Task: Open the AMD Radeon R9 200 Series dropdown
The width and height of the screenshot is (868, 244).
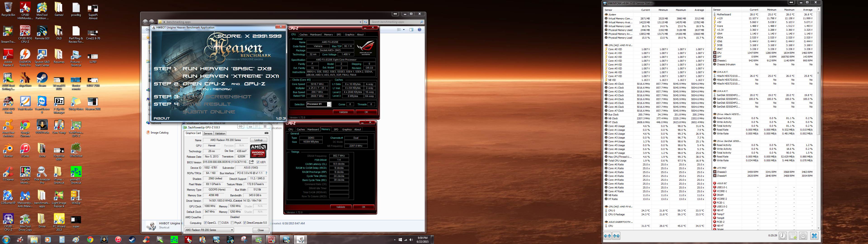Action: click(209, 230)
